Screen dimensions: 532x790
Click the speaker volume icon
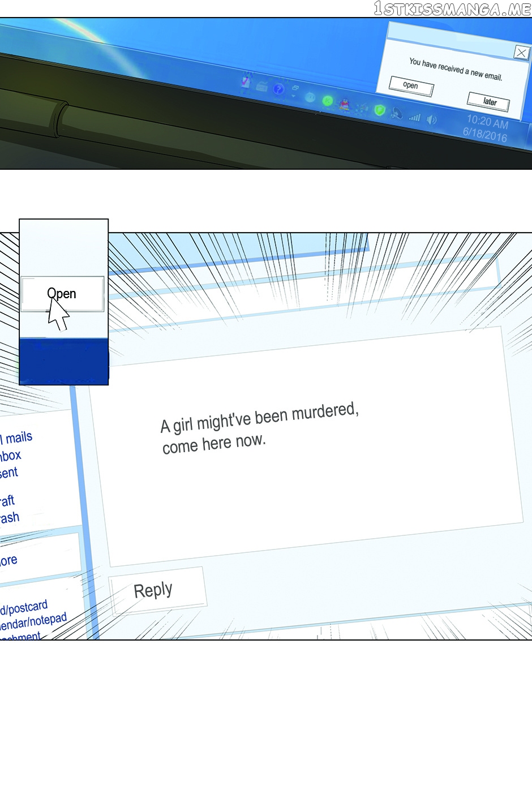point(432,119)
